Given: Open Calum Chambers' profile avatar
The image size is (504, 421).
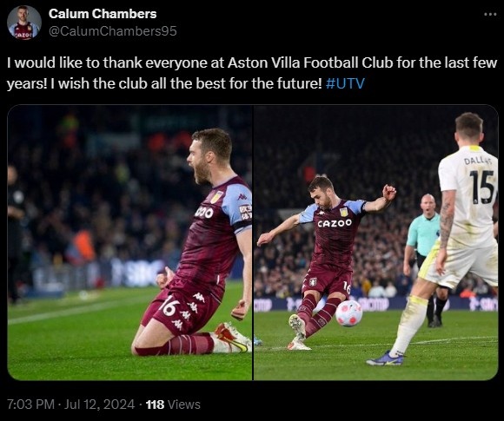Looking at the screenshot, I should point(24,23).
